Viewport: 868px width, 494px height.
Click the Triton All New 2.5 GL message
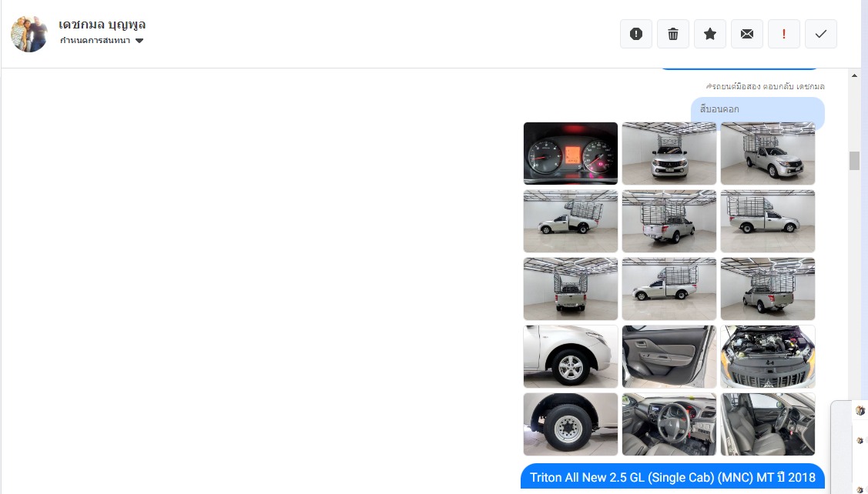pos(672,477)
